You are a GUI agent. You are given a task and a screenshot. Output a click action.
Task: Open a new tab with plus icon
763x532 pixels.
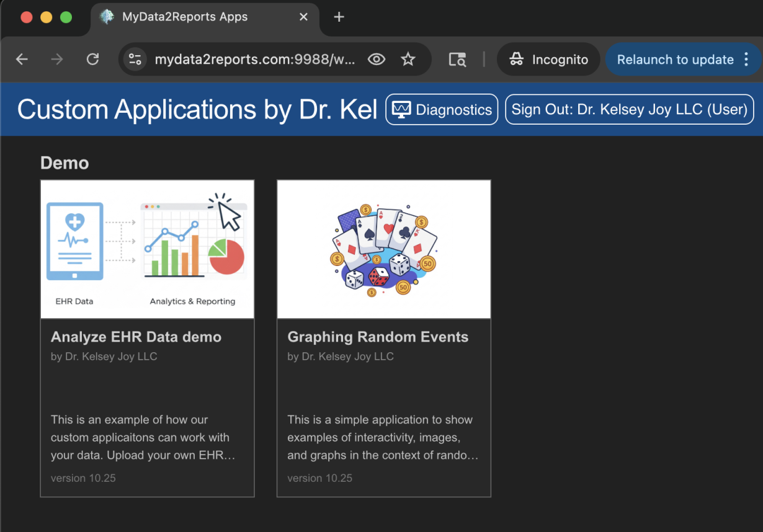coord(339,17)
